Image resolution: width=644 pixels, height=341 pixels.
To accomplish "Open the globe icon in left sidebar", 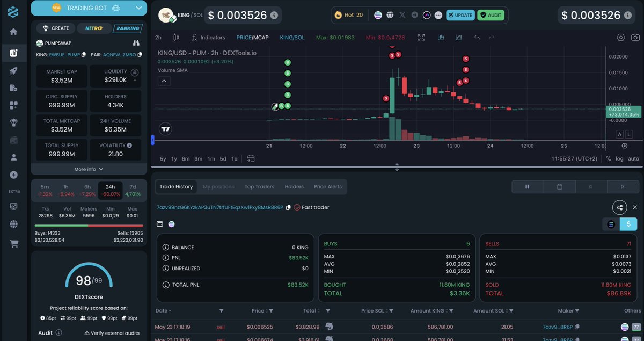I will [x=13, y=224].
